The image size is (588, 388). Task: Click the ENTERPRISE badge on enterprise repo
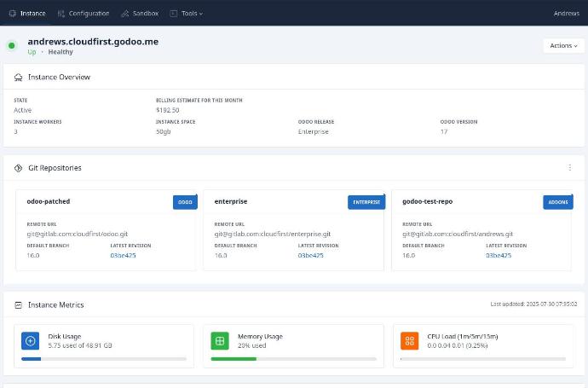[366, 202]
